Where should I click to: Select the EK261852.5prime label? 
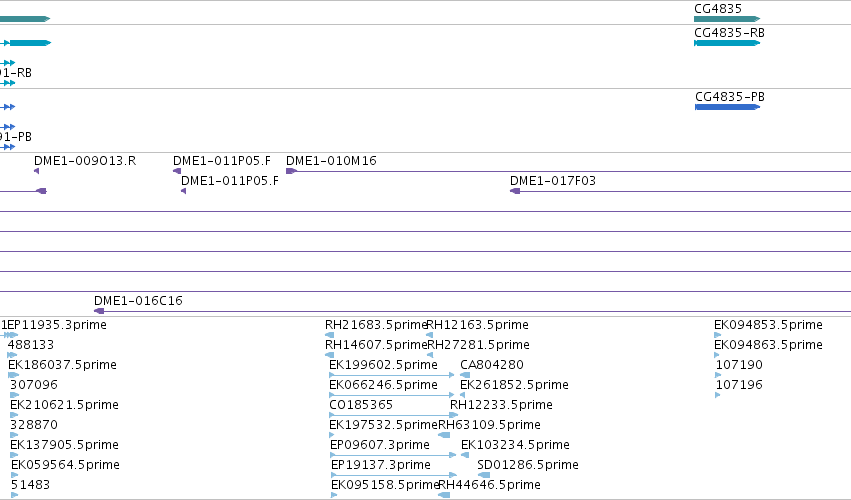point(515,385)
